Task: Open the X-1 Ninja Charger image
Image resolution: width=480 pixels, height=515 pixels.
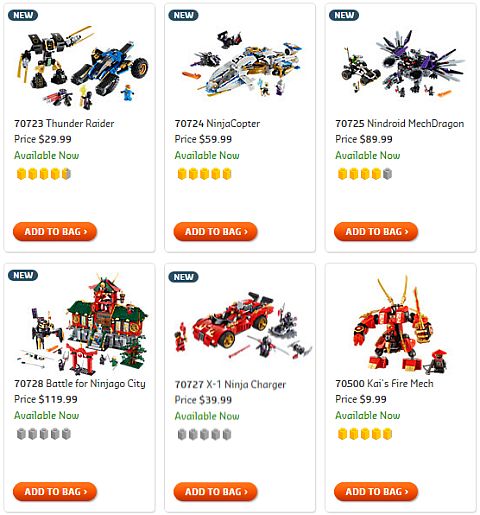Action: pyautogui.click(x=243, y=326)
